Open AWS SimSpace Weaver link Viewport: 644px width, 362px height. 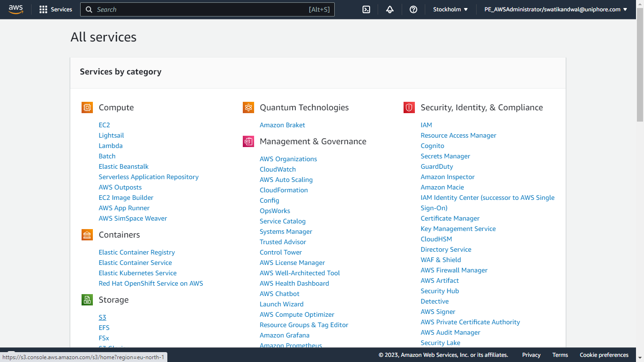[x=133, y=218]
